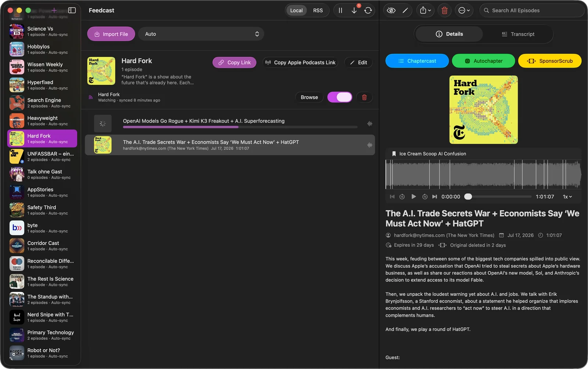This screenshot has height=369, width=588.
Task: Open the byte podcast
Action: pyautogui.click(x=42, y=228)
